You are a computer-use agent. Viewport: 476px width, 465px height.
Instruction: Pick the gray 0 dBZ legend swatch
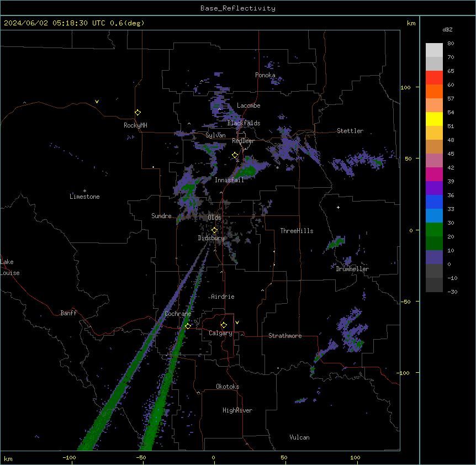click(x=434, y=271)
